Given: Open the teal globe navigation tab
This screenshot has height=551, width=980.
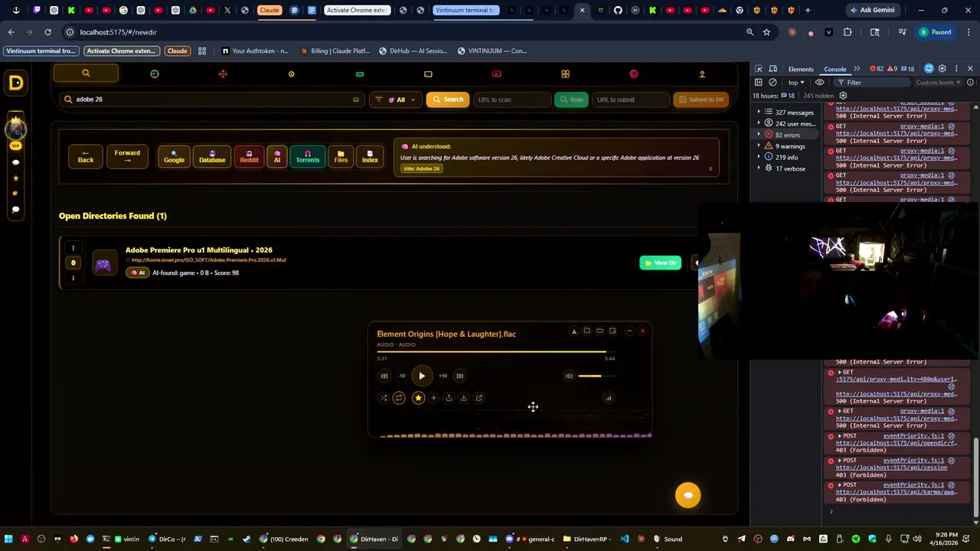Looking at the screenshot, I should [155, 73].
